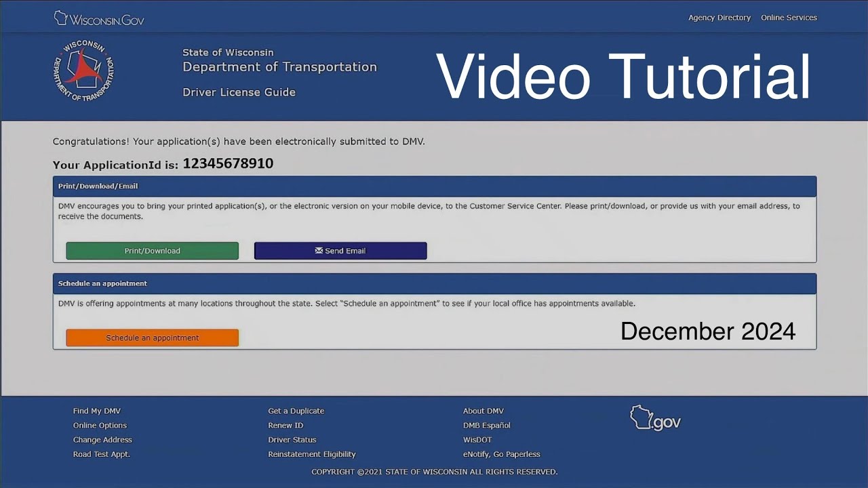Click the wi.gov state outline logo in footer

pyautogui.click(x=655, y=418)
